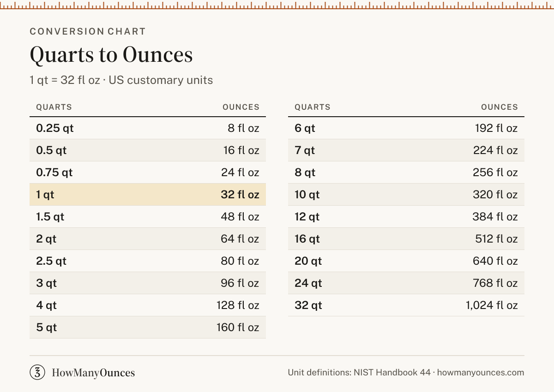Click the highlighted 32 fl oz value
This screenshot has height=392, width=554.
pos(240,195)
